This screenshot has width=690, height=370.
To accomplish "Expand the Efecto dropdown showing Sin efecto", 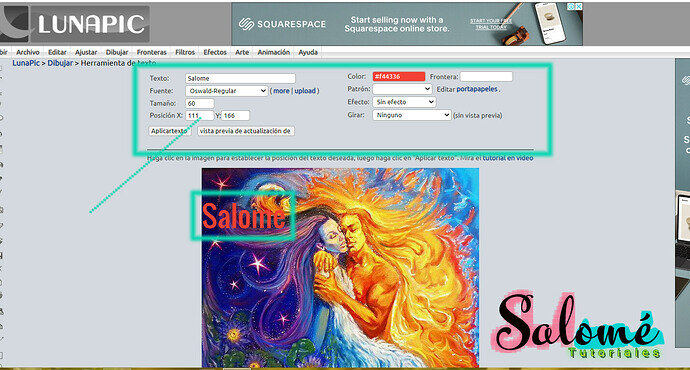I will coord(404,102).
